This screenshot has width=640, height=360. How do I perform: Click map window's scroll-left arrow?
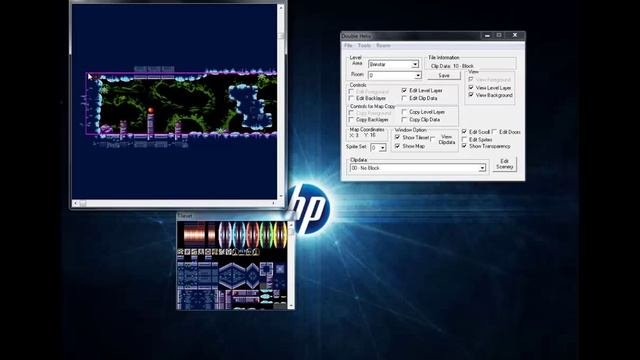[x=75, y=203]
